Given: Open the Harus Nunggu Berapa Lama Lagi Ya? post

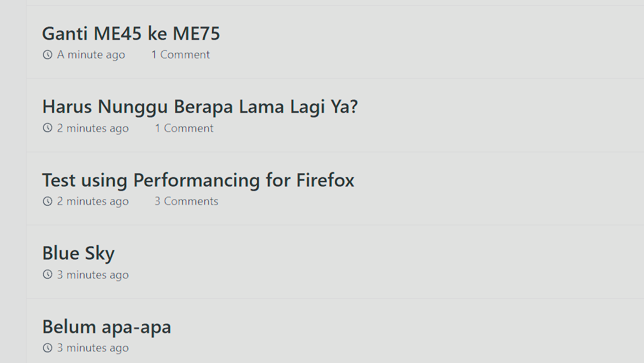Looking at the screenshot, I should 200,107.
